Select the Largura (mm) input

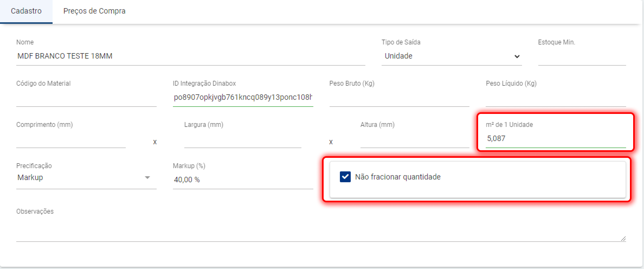(x=243, y=139)
